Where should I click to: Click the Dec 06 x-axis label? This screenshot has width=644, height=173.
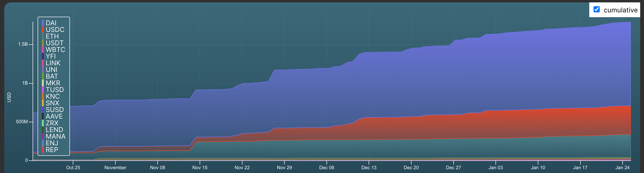pos(327,168)
